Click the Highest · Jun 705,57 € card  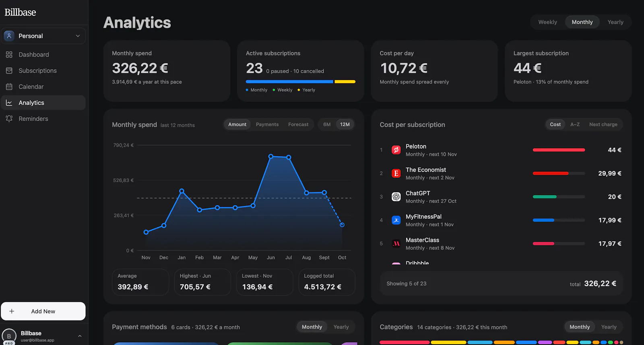[x=202, y=282]
